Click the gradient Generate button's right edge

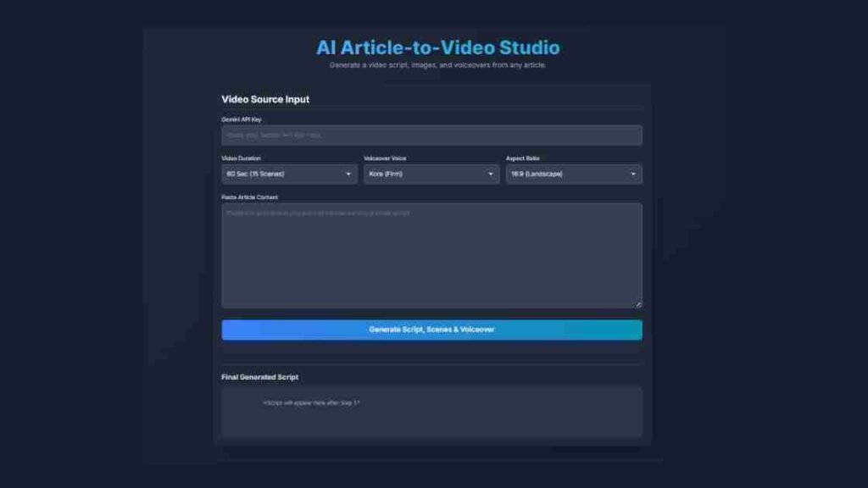pyautogui.click(x=636, y=330)
